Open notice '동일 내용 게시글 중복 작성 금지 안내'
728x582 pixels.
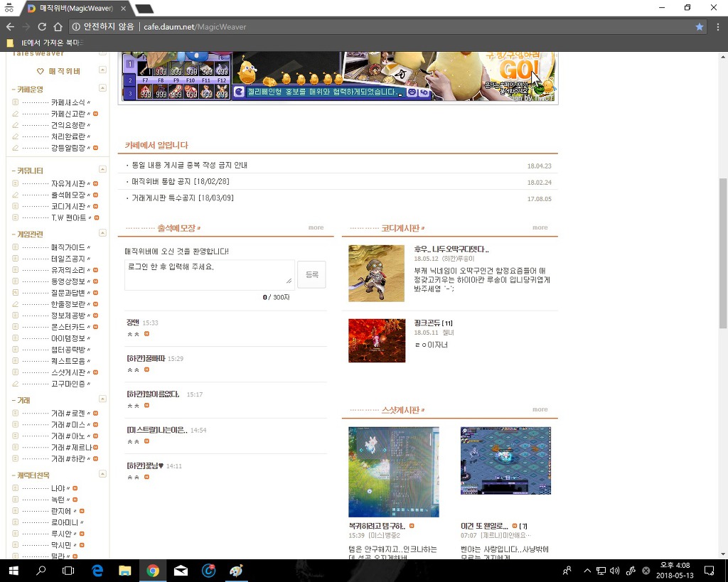coord(189,166)
